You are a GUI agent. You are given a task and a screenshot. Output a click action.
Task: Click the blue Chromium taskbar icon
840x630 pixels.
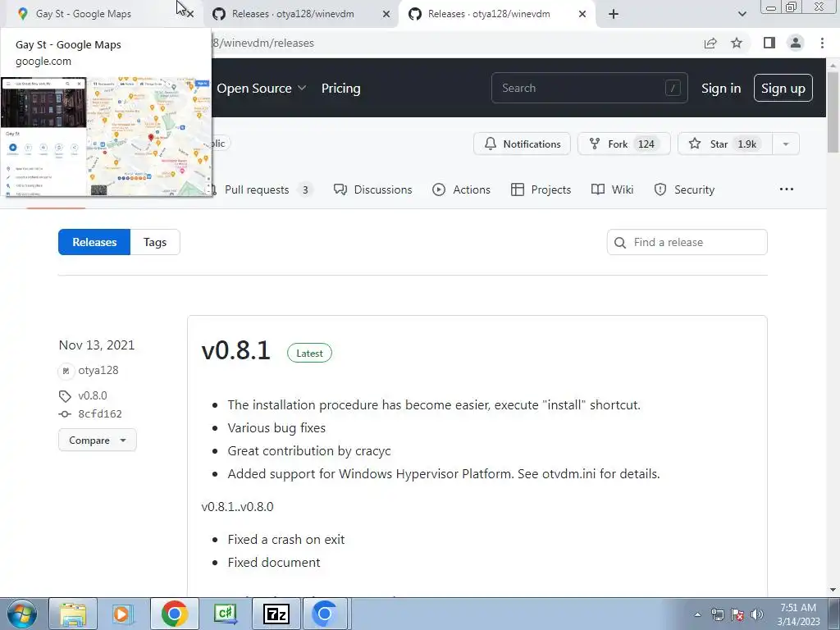point(326,614)
